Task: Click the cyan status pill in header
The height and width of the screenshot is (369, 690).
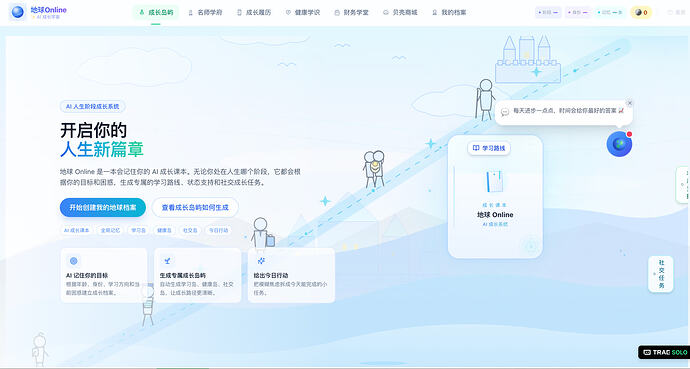Action: click(x=610, y=12)
